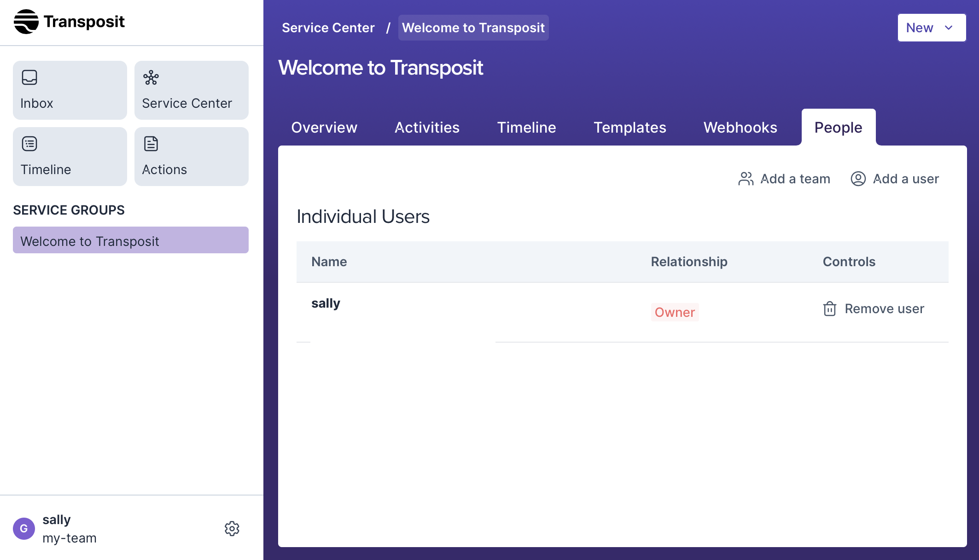The height and width of the screenshot is (560, 979).
Task: Select Welcome to Transposit service group
Action: pyautogui.click(x=131, y=241)
